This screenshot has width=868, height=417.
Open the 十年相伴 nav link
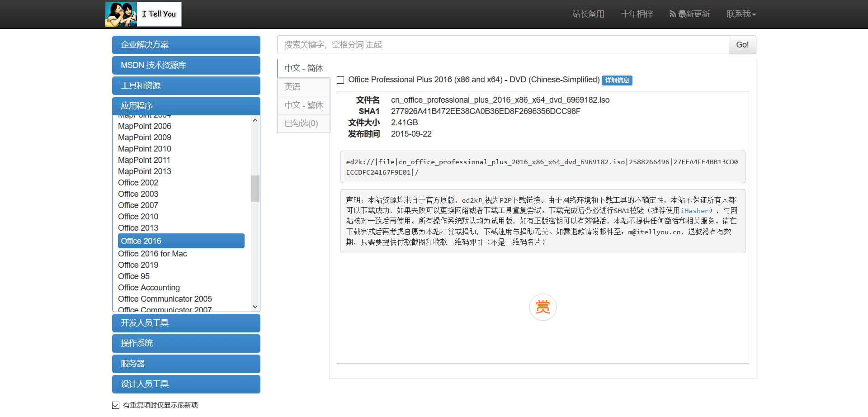pyautogui.click(x=637, y=14)
